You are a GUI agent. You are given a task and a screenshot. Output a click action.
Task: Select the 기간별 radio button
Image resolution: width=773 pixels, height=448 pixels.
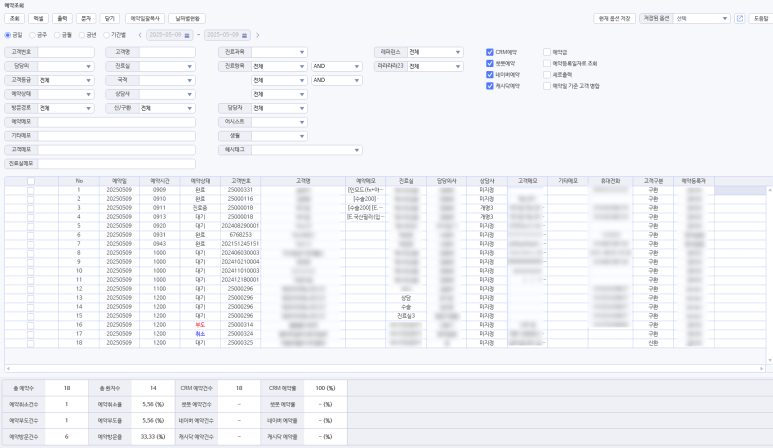[x=106, y=35]
